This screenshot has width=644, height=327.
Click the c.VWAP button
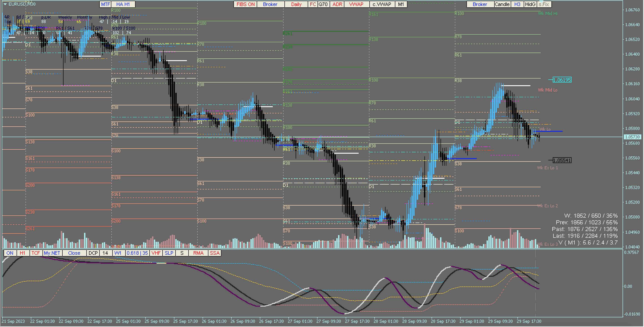pyautogui.click(x=382, y=4)
